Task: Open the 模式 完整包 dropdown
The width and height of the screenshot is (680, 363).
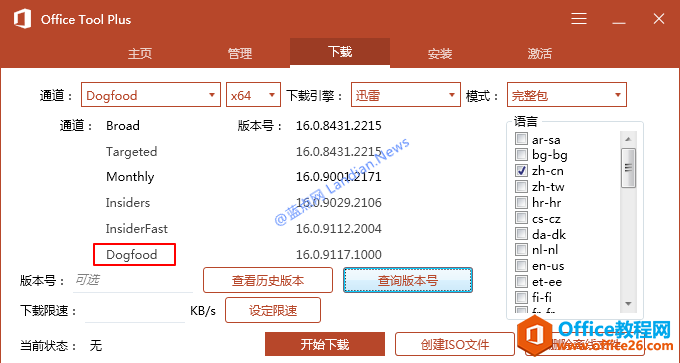Action: coord(567,95)
